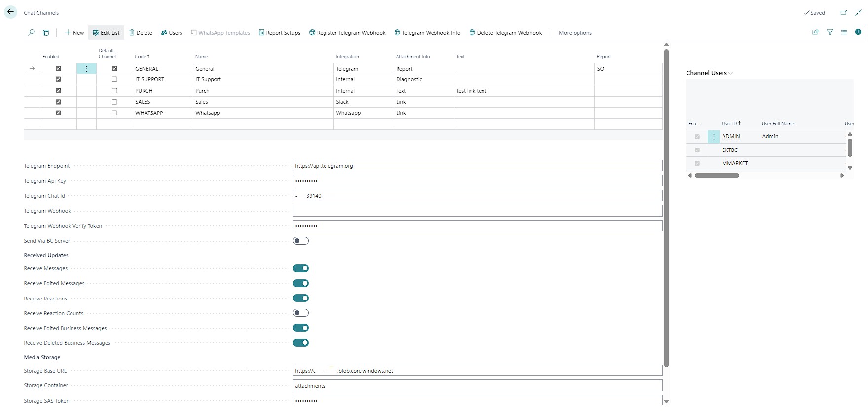
Task: Toggle Enabled checkbox for GENERAL
Action: click(x=58, y=69)
